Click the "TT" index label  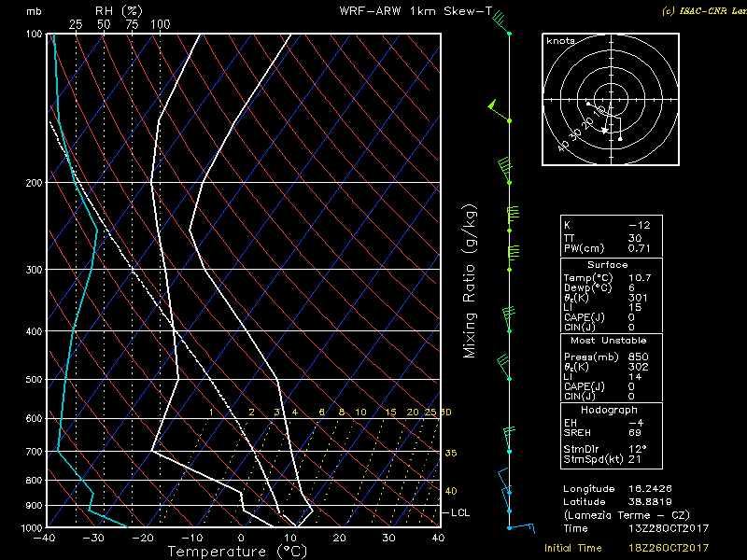pyautogui.click(x=569, y=238)
